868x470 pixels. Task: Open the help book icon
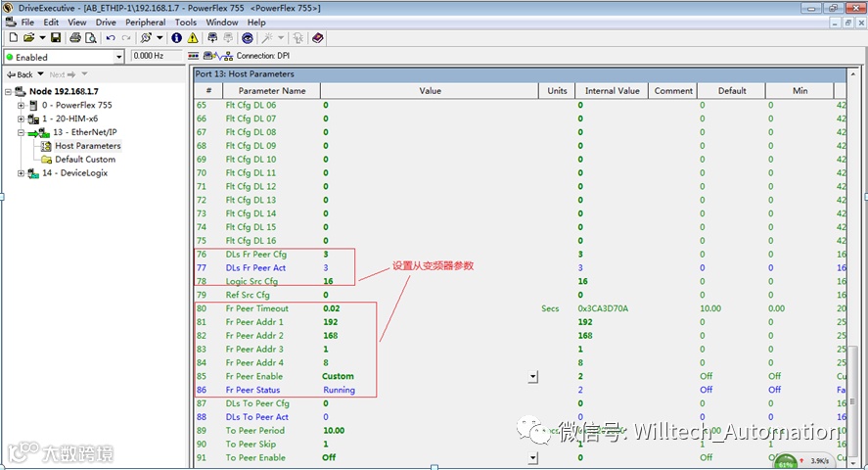click(318, 37)
